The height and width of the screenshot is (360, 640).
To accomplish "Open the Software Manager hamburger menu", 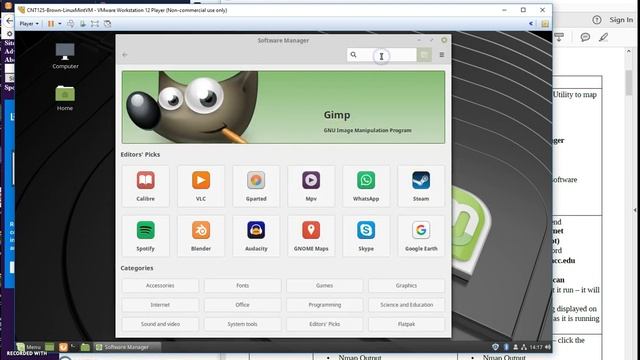I will pos(442,55).
